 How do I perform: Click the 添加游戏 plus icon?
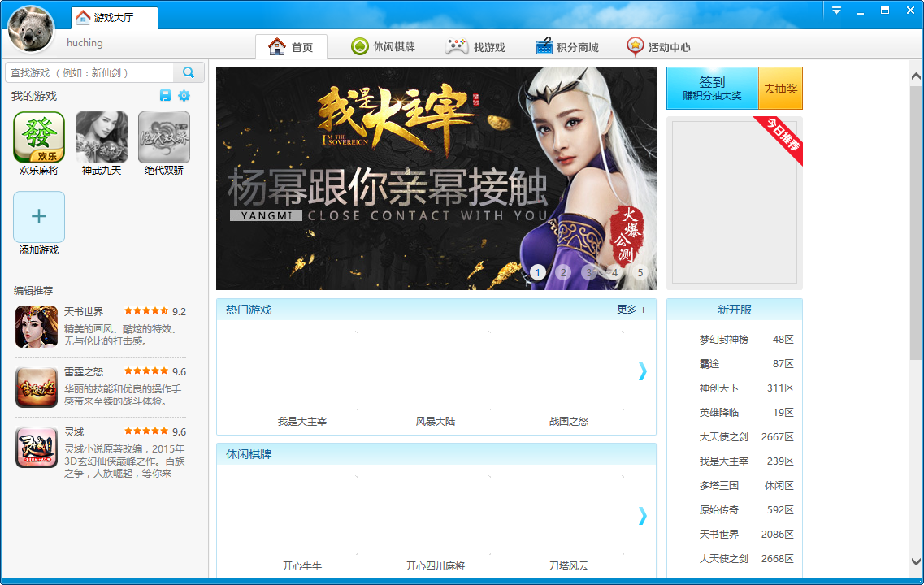(39, 216)
